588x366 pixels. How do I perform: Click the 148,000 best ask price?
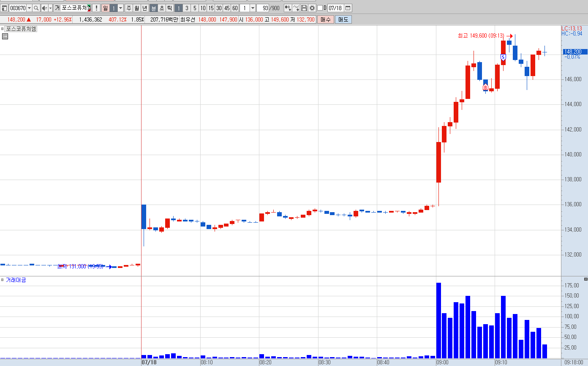click(207, 19)
